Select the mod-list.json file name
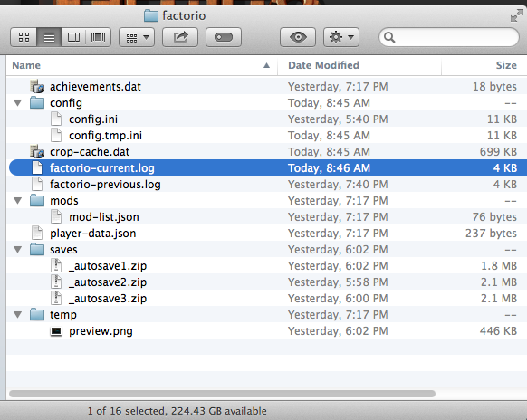 [x=104, y=217]
